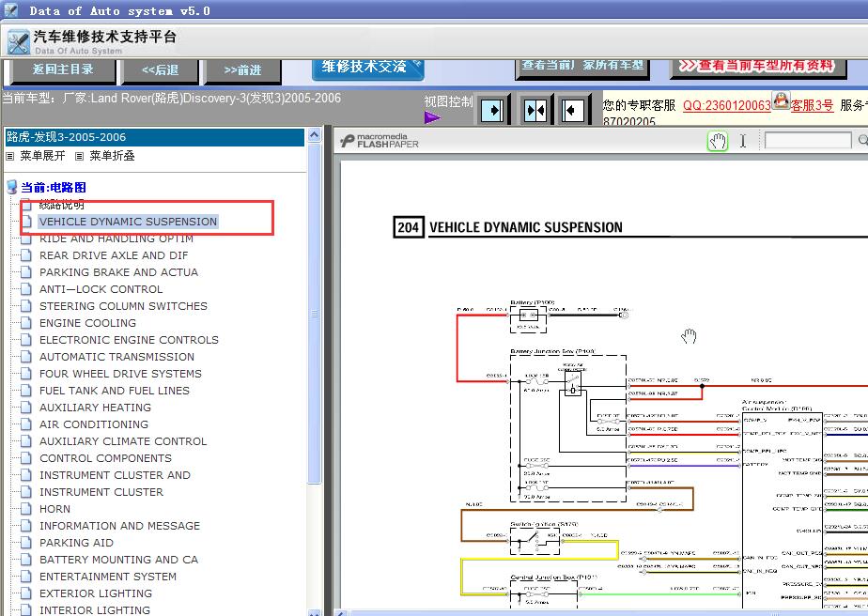The image size is (868, 616).
Task: Select the FlashPaper text selection tool
Action: pos(743,141)
